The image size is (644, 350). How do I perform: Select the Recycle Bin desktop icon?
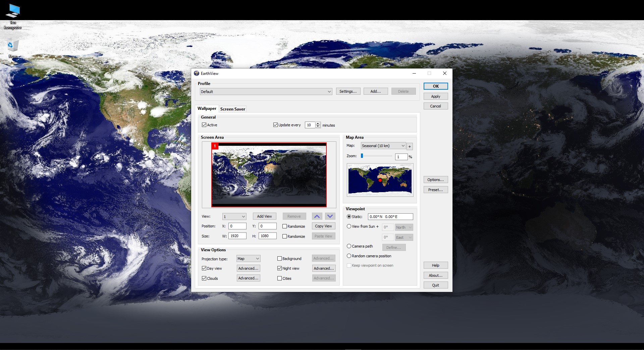pyautogui.click(x=13, y=48)
